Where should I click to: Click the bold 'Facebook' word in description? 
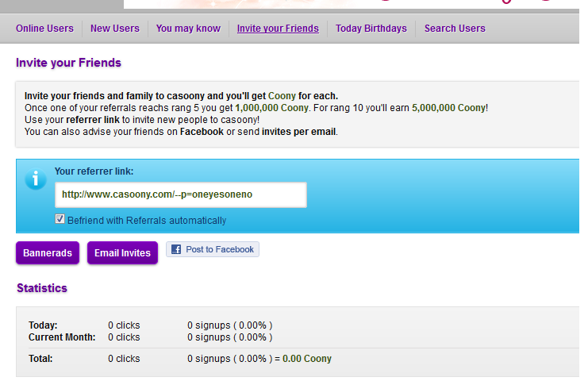(202, 132)
